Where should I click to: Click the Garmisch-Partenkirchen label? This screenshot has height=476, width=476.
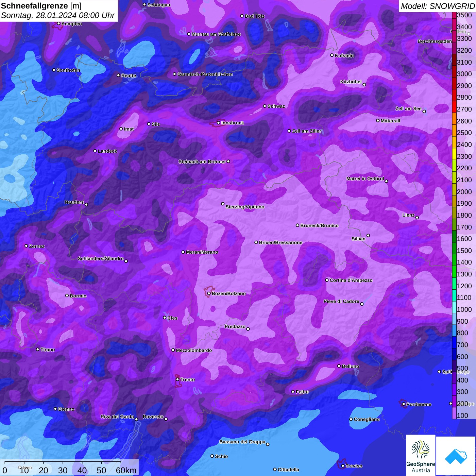[x=205, y=74]
